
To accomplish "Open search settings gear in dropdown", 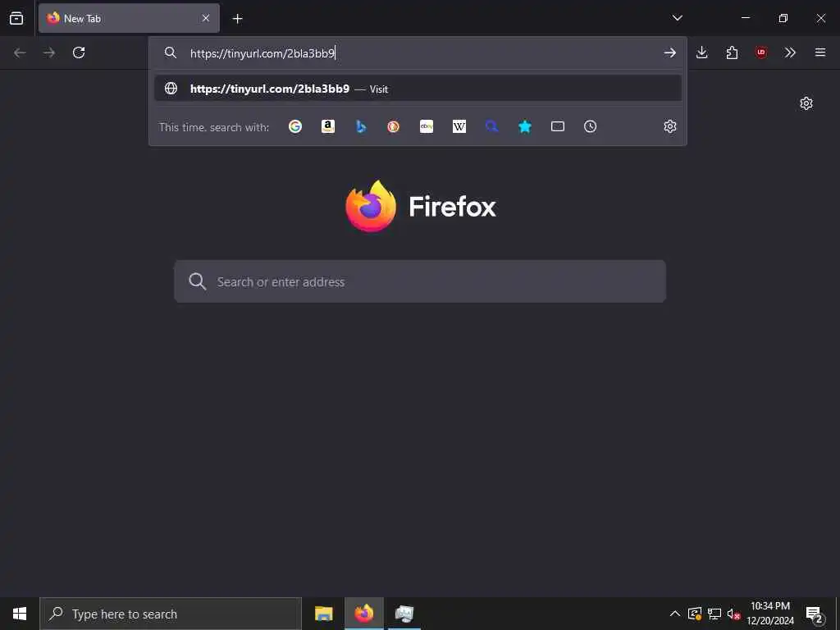I will pyautogui.click(x=670, y=126).
